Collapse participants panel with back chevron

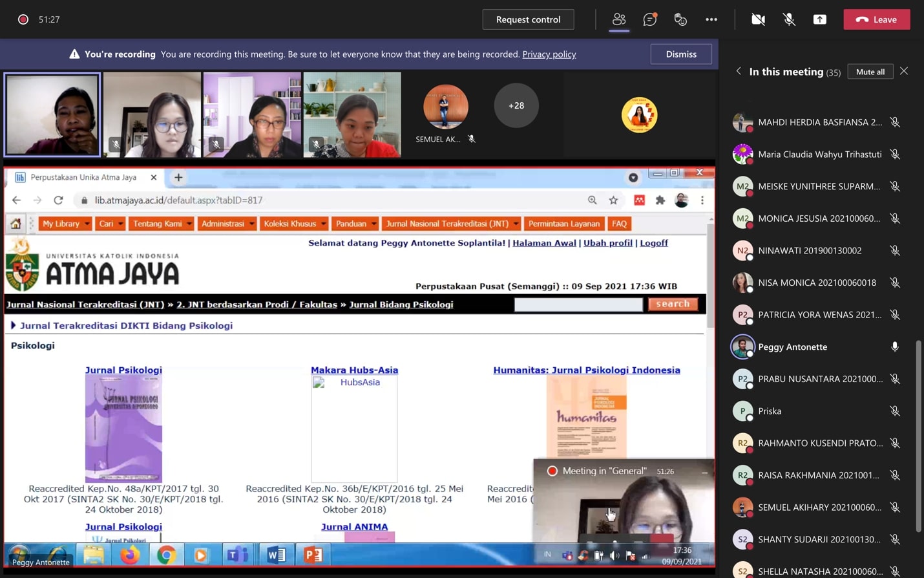[x=739, y=71]
